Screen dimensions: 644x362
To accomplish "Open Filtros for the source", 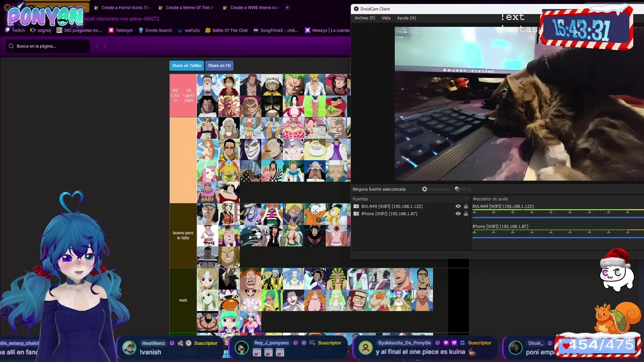I will coord(463,189).
